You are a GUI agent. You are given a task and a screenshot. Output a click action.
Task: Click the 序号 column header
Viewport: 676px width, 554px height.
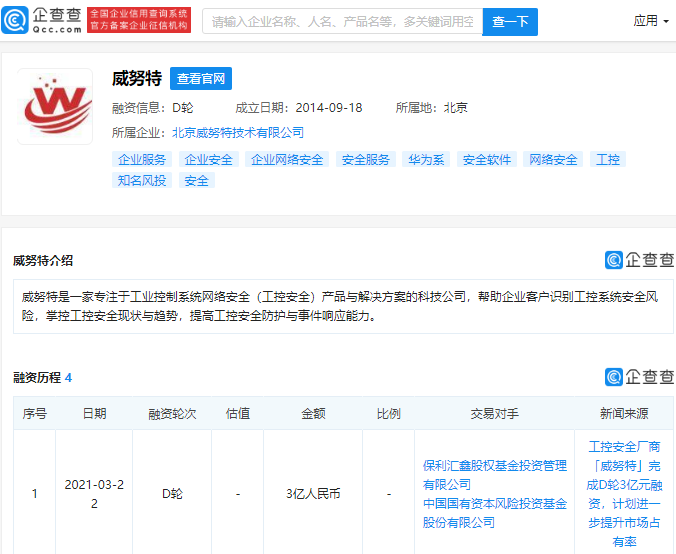(x=34, y=413)
